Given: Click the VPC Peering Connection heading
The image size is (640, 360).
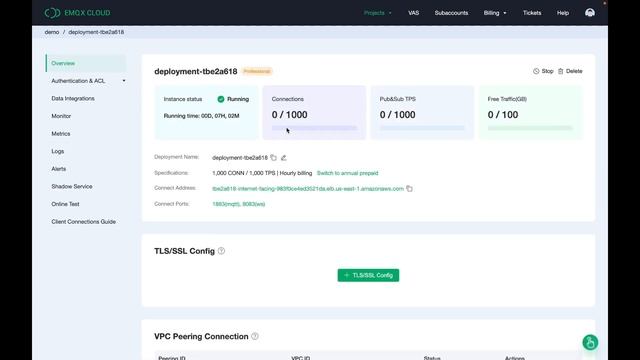Looking at the screenshot, I should [201, 336].
